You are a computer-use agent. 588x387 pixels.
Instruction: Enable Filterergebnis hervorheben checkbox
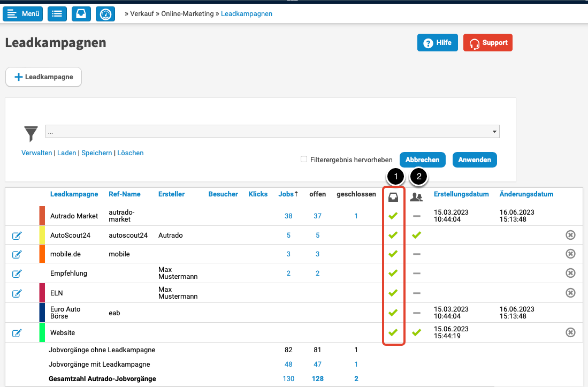(304, 160)
